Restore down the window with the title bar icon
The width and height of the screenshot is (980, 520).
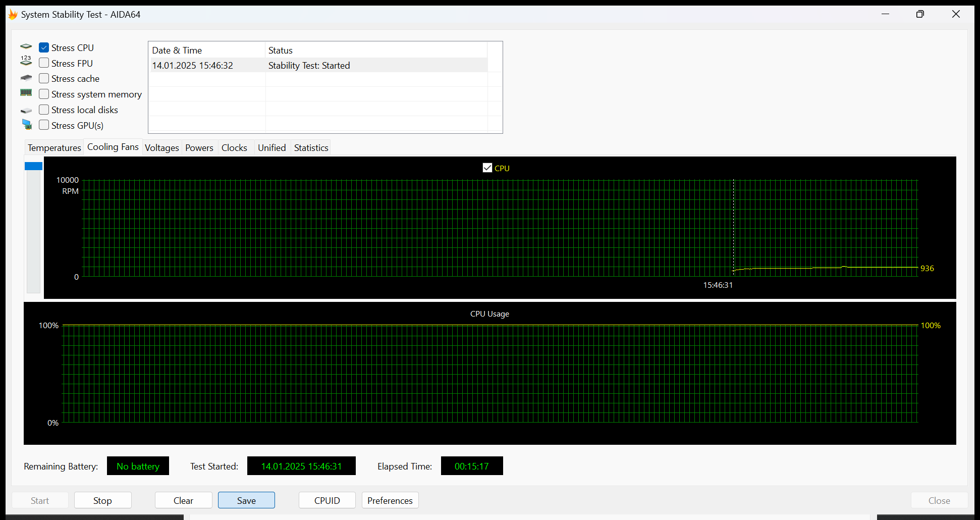[x=920, y=14]
